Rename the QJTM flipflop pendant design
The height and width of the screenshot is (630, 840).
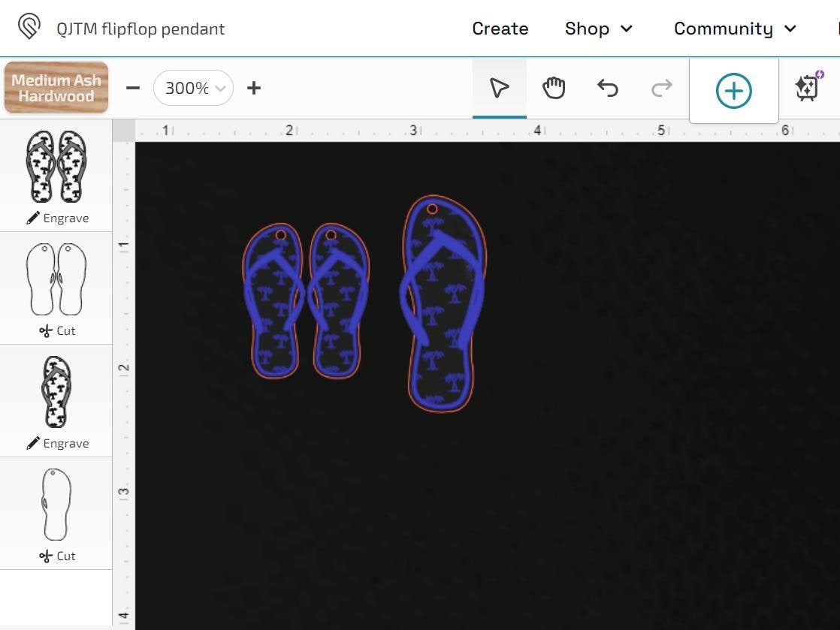pos(141,29)
